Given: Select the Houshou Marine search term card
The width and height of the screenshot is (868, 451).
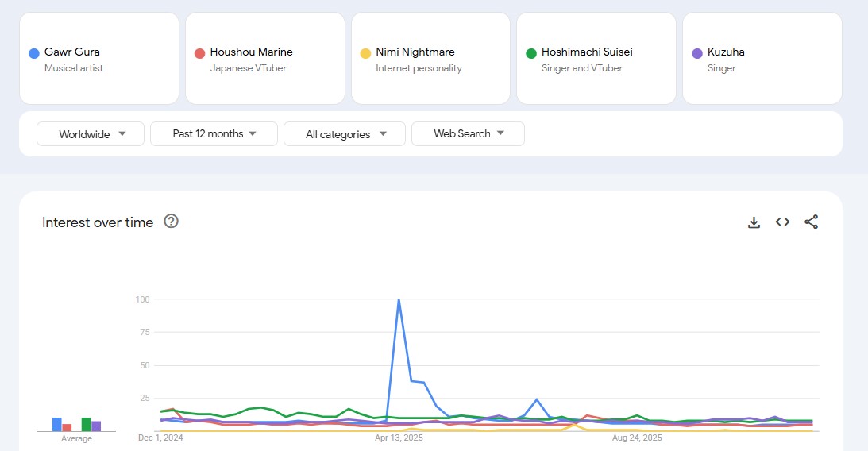Looking at the screenshot, I should 265,59.
